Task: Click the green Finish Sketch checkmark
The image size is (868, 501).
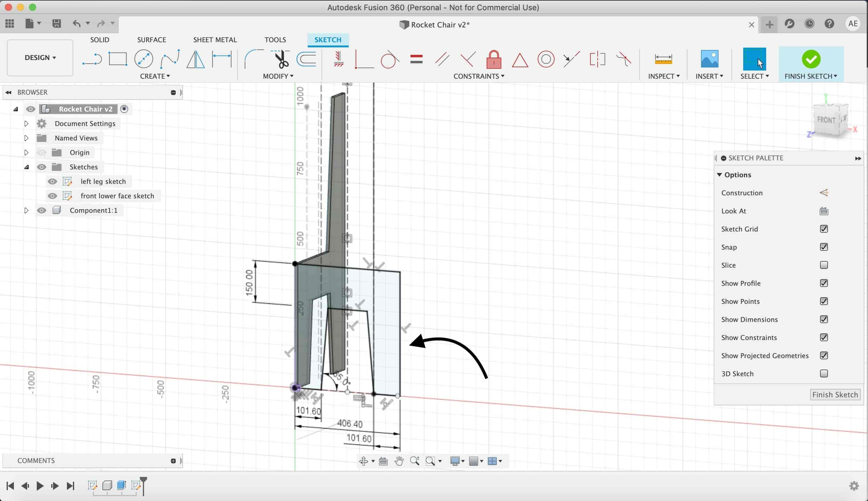Action: click(811, 59)
